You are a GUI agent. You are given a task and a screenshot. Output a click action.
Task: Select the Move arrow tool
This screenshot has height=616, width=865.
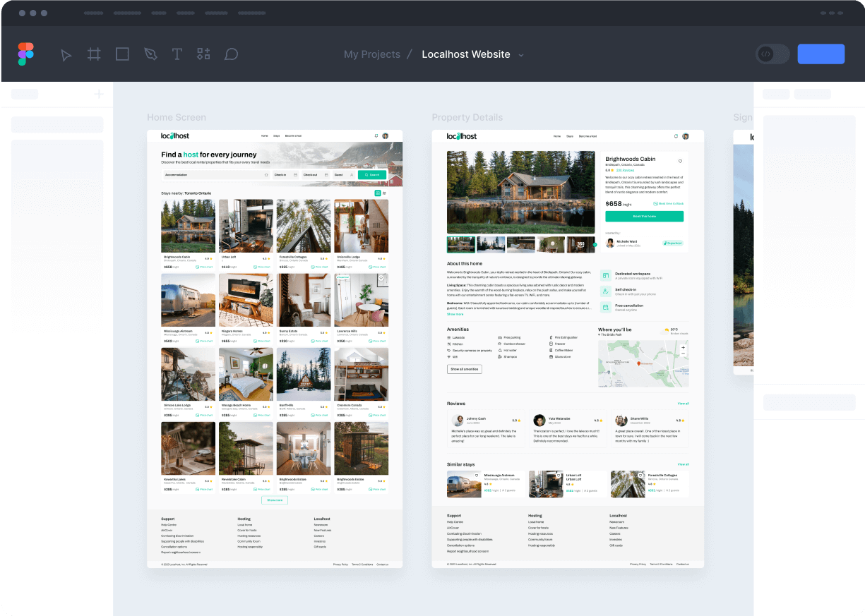(66, 54)
